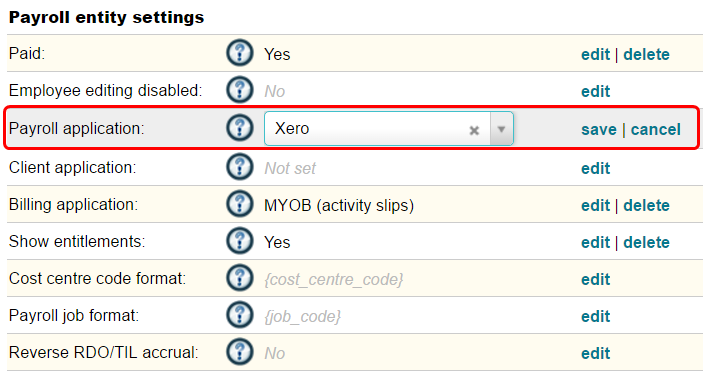Edit the Reverse RDO/TIL accrual setting
The width and height of the screenshot is (703, 377).
pos(595,354)
